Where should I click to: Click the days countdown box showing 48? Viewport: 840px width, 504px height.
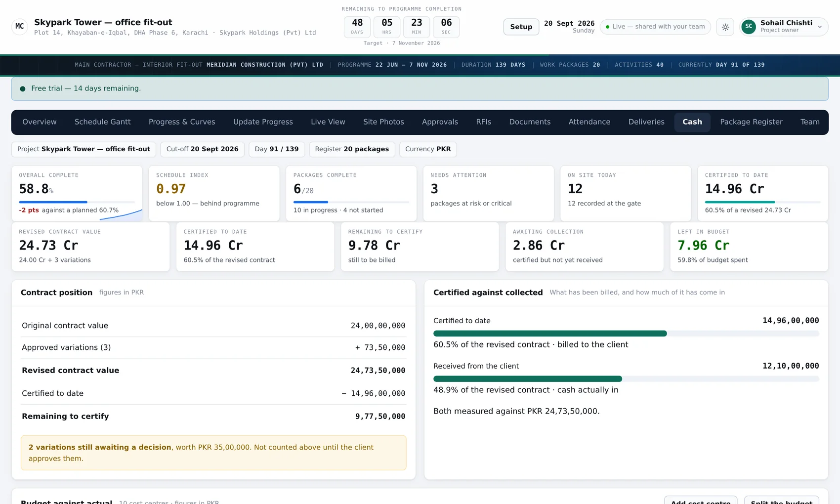point(357,27)
